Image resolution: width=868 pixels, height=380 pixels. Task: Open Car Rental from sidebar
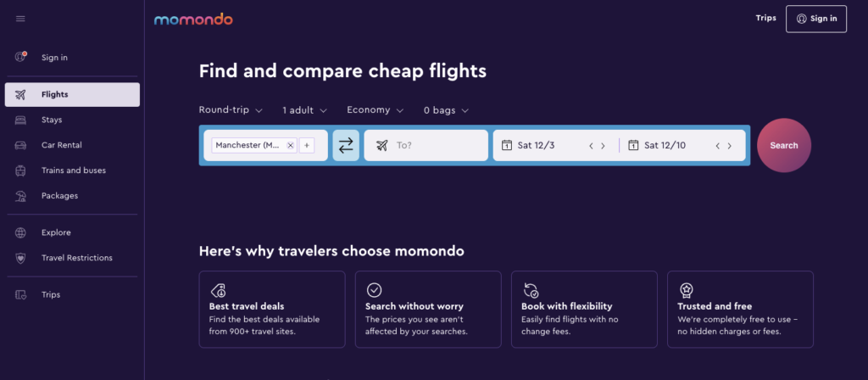pyautogui.click(x=61, y=145)
